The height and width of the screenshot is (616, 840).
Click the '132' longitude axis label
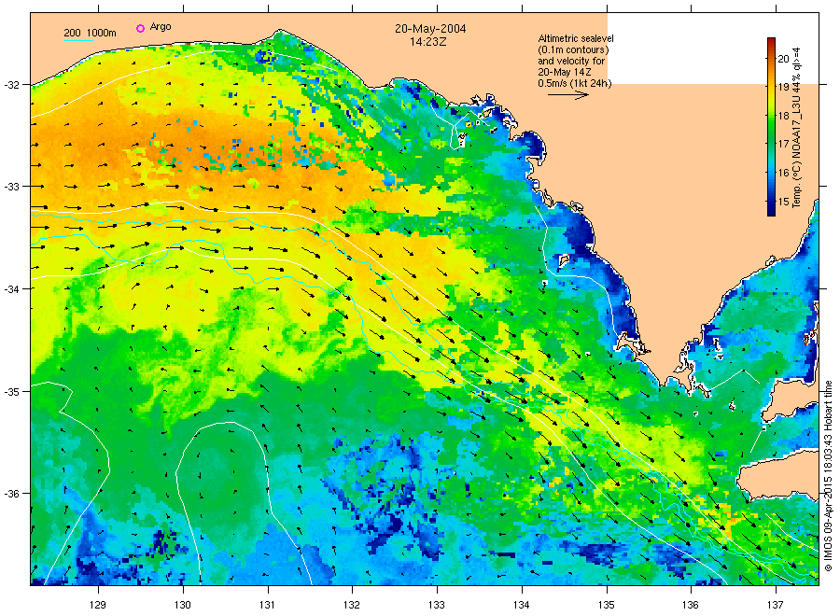[352, 605]
